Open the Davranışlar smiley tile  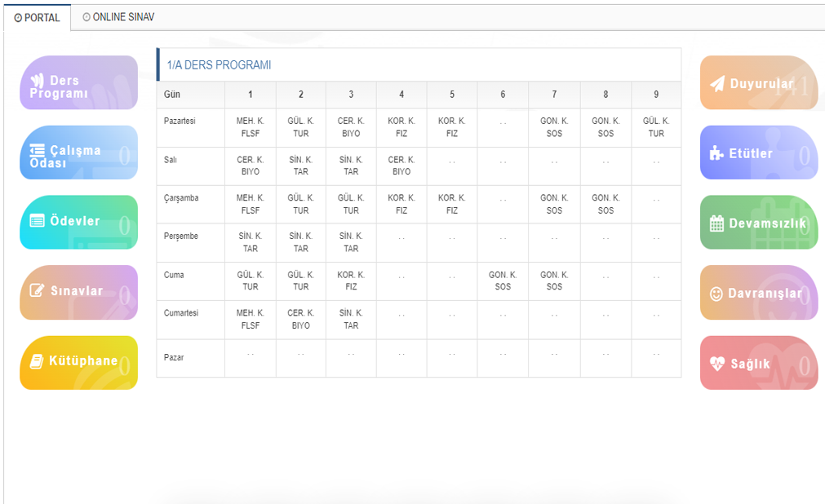(758, 293)
